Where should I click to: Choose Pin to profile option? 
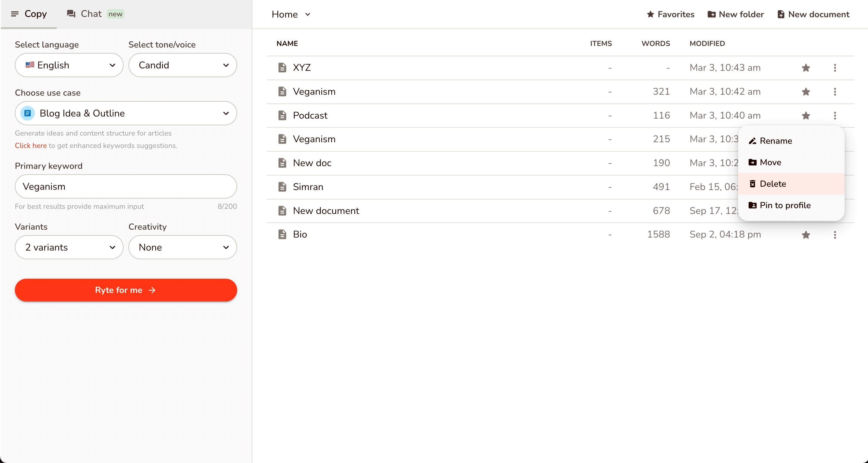coord(791,205)
